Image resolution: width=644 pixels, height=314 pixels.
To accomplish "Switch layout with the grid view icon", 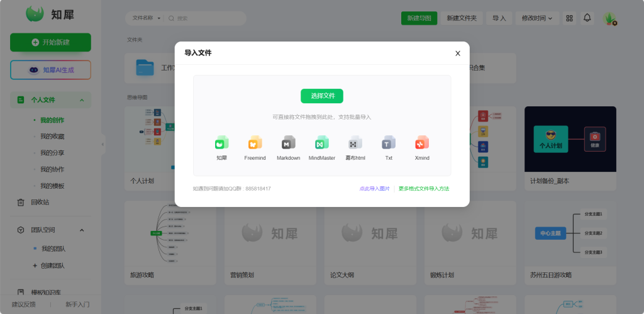I will [569, 18].
